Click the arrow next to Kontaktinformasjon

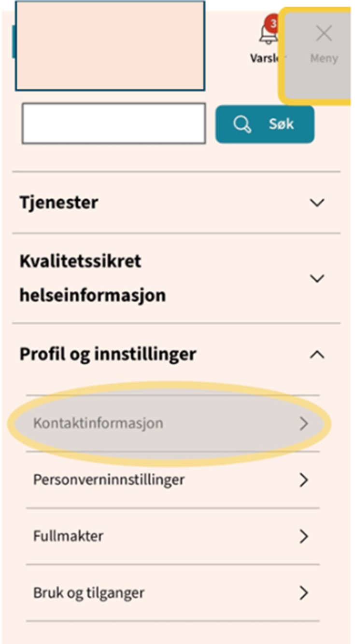coord(303,424)
